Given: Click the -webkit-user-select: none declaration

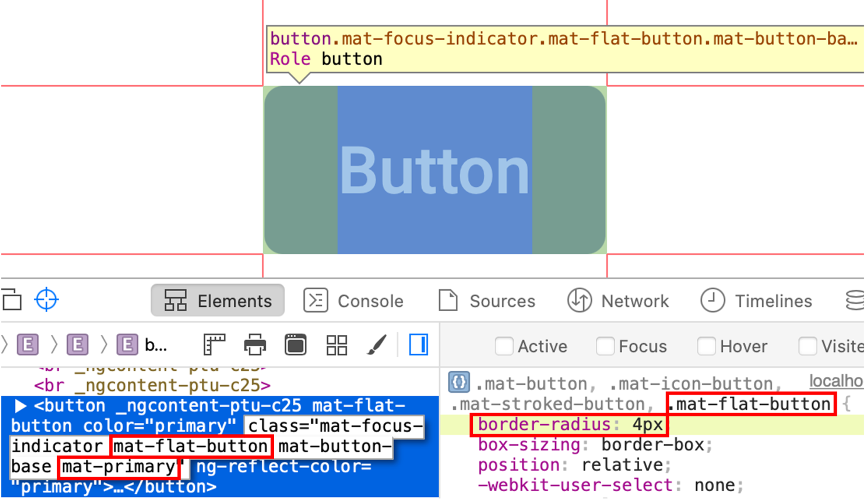Looking at the screenshot, I should [x=611, y=485].
